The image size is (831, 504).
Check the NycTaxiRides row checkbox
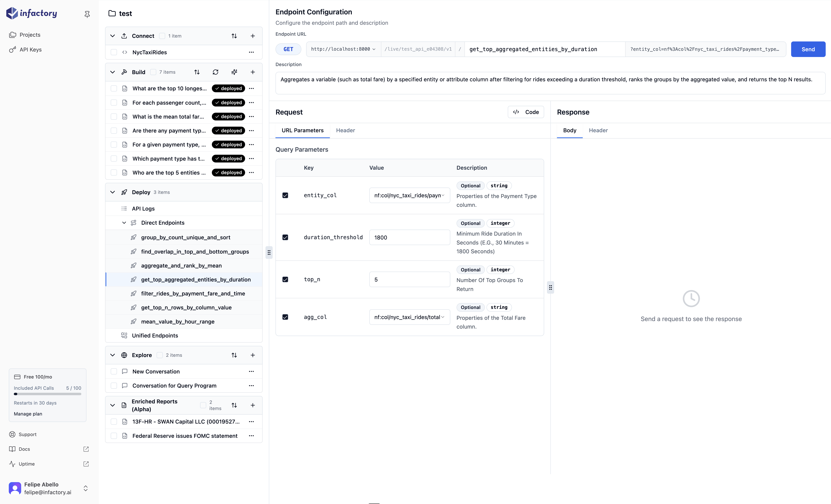click(x=114, y=52)
